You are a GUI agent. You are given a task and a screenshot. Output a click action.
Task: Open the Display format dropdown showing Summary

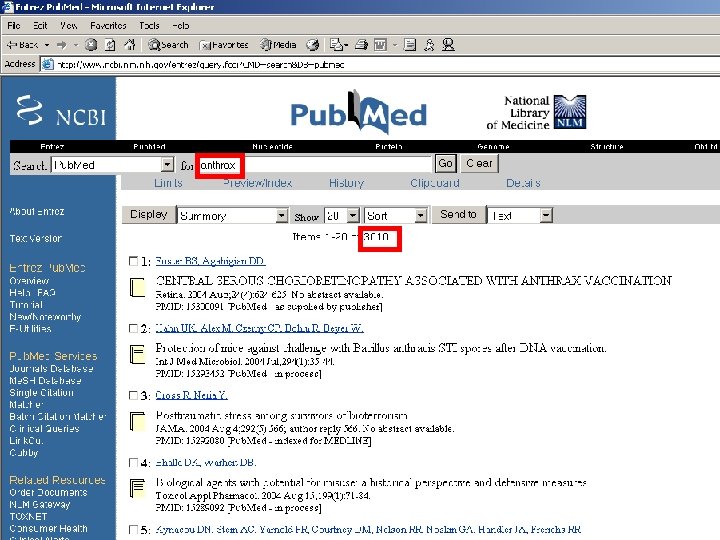[233, 215]
